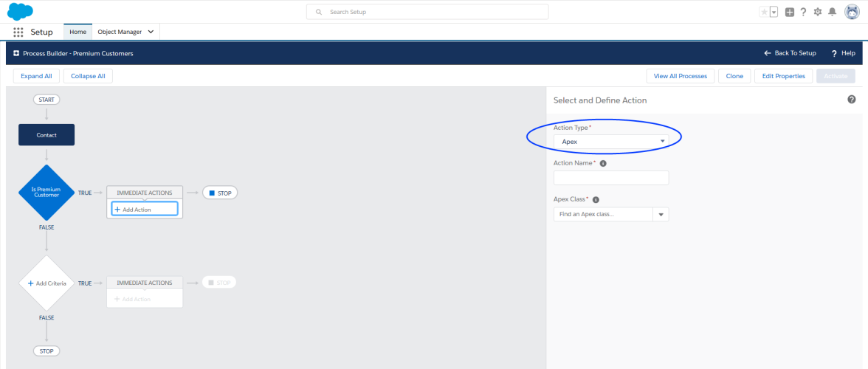Open the panel help question icon
Viewport: 868px width, 369px height.
point(852,100)
